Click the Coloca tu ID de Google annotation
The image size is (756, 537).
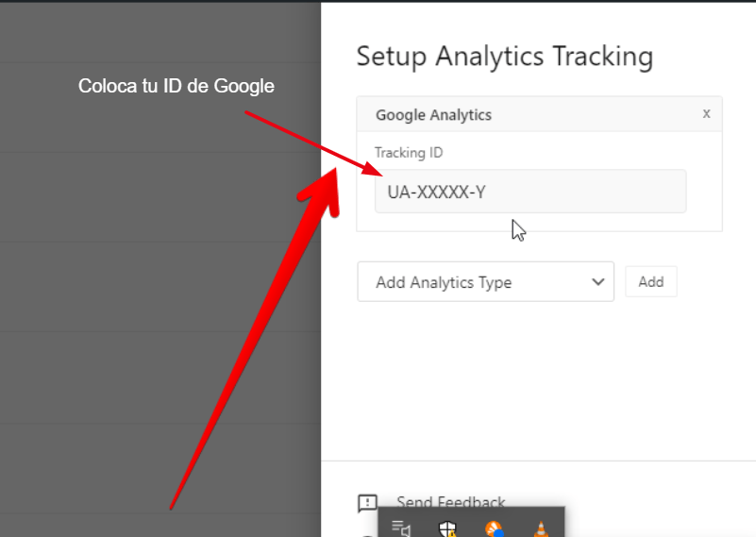pyautogui.click(x=176, y=86)
